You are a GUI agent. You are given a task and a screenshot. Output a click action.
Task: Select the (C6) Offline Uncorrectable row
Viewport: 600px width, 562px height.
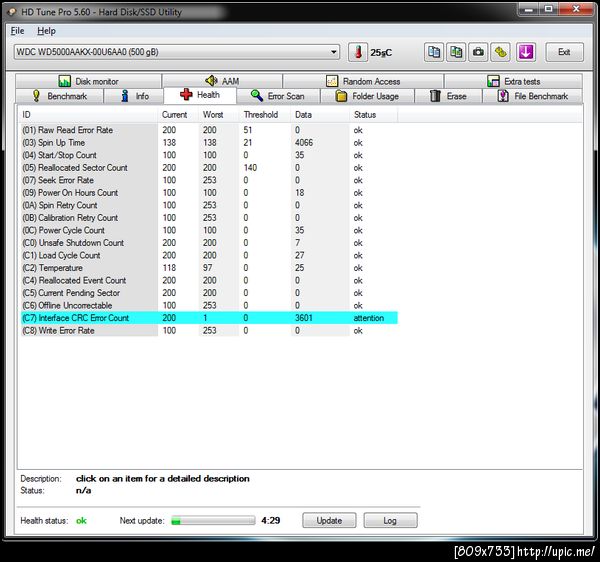click(x=209, y=305)
